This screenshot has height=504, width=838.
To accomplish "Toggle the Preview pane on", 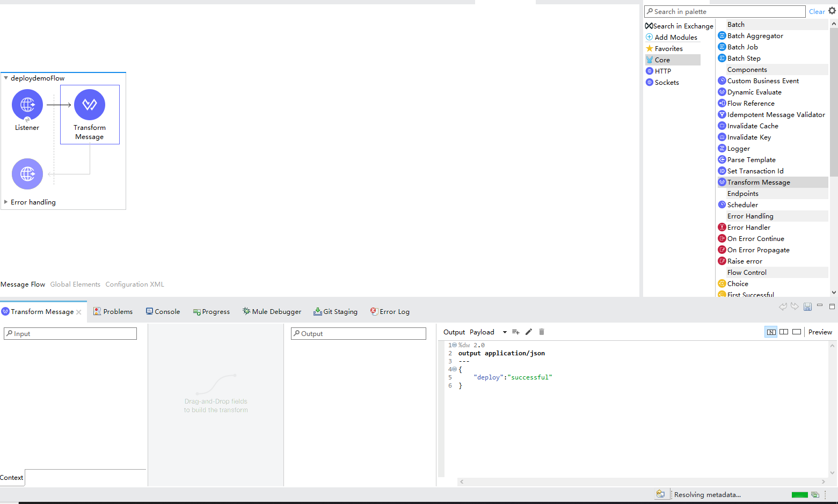I will click(x=820, y=332).
